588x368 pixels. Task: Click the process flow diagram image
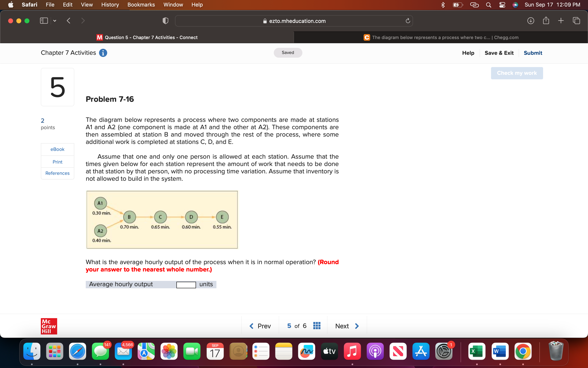162,220
